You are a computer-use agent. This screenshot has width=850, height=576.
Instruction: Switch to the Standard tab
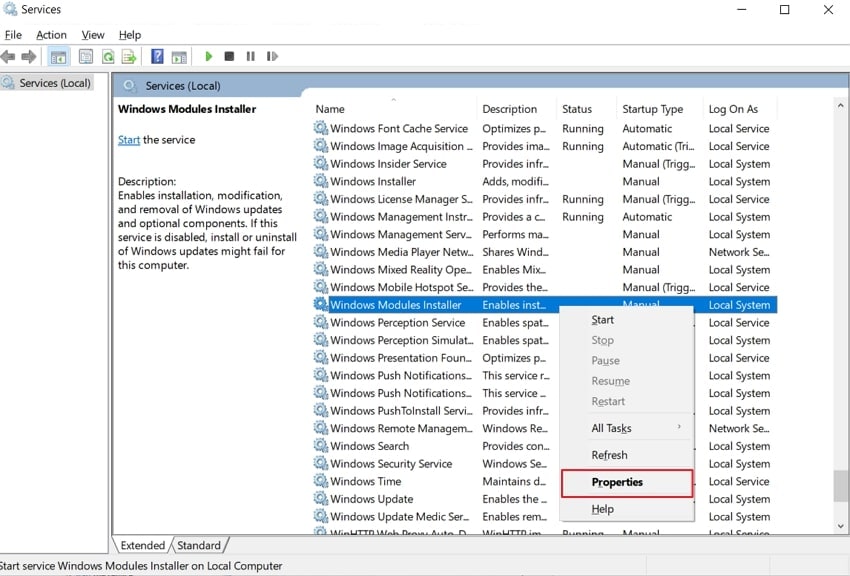click(199, 545)
